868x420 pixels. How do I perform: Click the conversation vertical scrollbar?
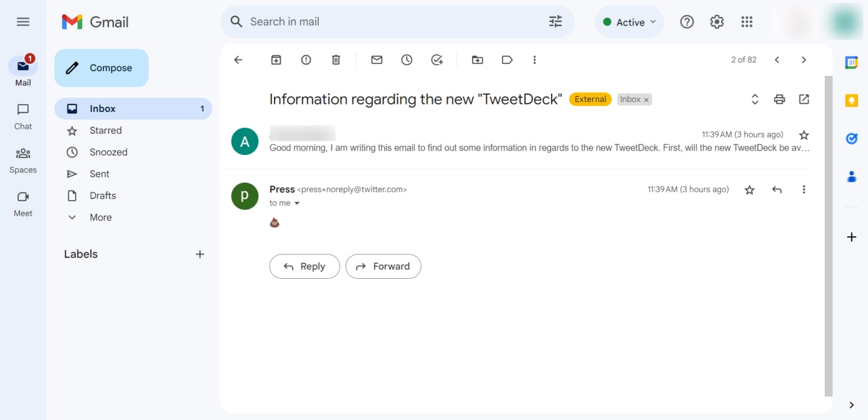[x=828, y=236]
